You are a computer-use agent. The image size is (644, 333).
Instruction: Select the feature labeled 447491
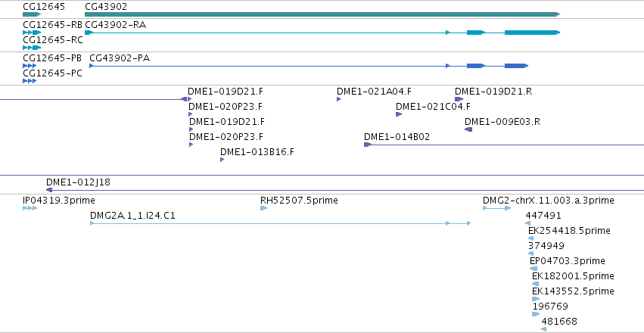point(528,223)
